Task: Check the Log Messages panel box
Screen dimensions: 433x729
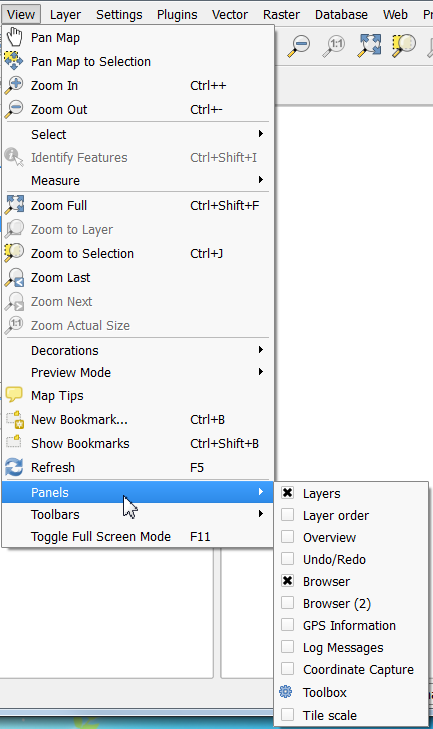Action: tap(287, 647)
